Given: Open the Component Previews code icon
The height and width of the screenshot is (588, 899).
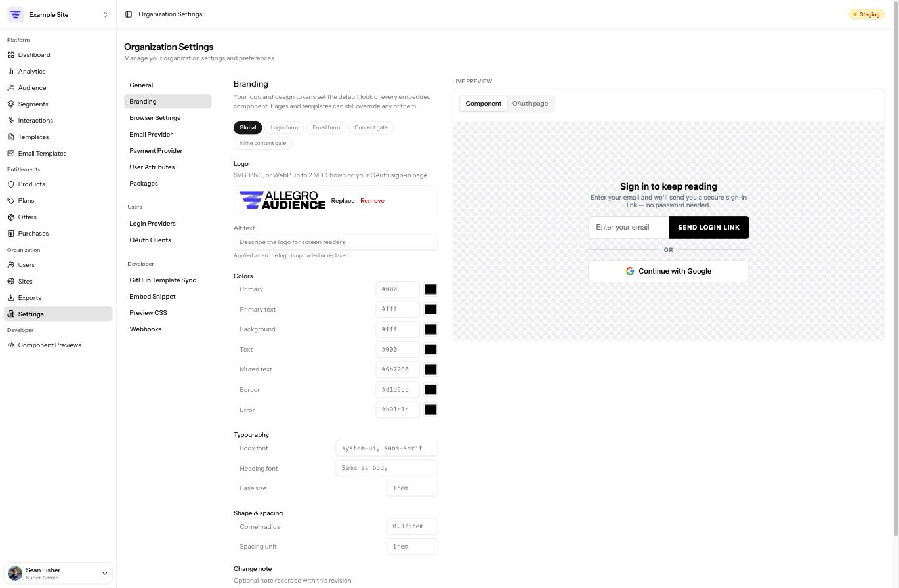Looking at the screenshot, I should [x=11, y=345].
